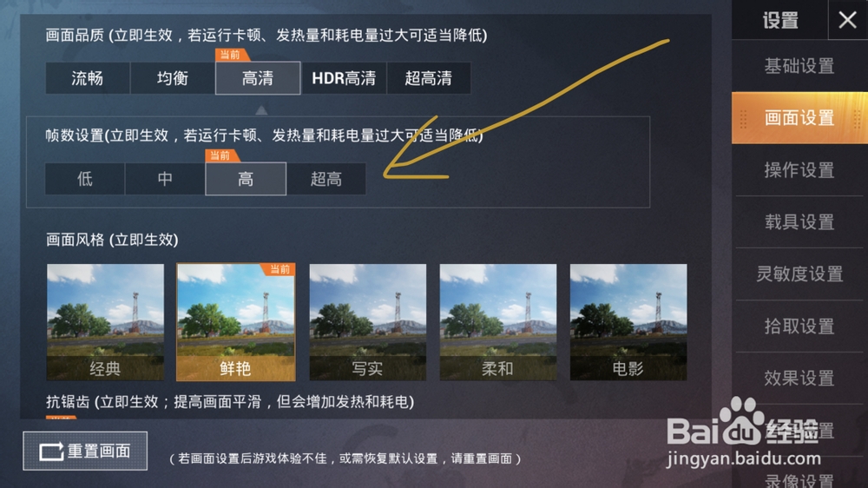The height and width of the screenshot is (488, 868).
Task: Click the reset icon in 重置画面
Action: 51,452
